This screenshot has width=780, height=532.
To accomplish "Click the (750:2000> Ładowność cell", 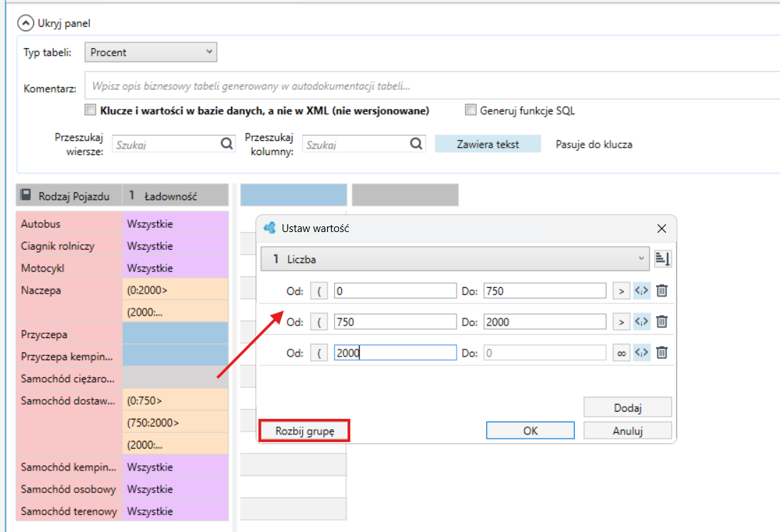I will pos(175,422).
